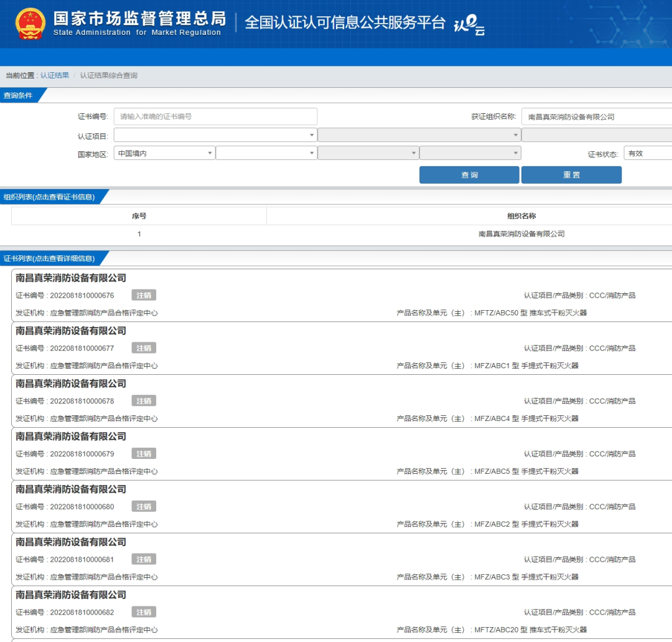Open certificate card title for 2022081810000680
This screenshot has height=642, width=672.
tap(71, 489)
